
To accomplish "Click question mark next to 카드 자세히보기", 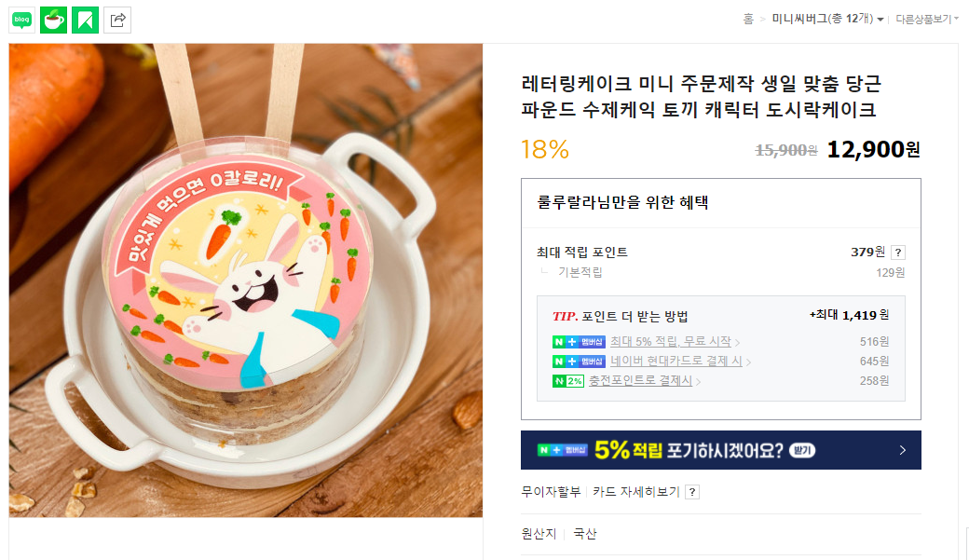I will (x=693, y=492).
